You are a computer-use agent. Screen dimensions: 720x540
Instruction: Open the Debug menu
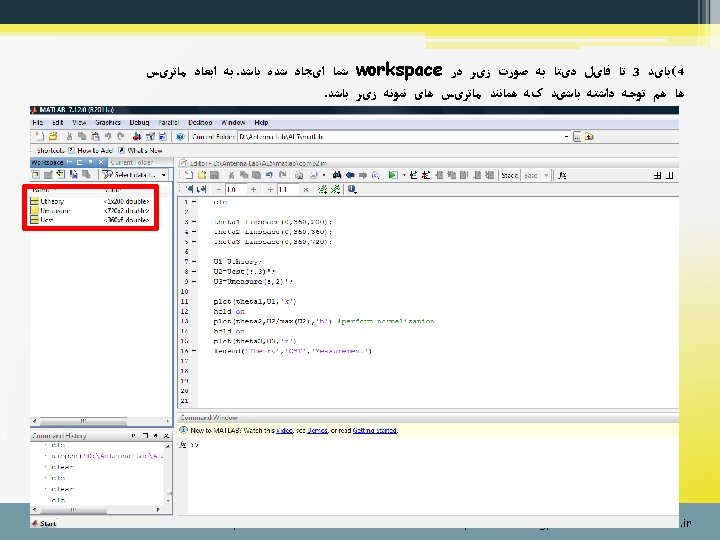coord(139,123)
